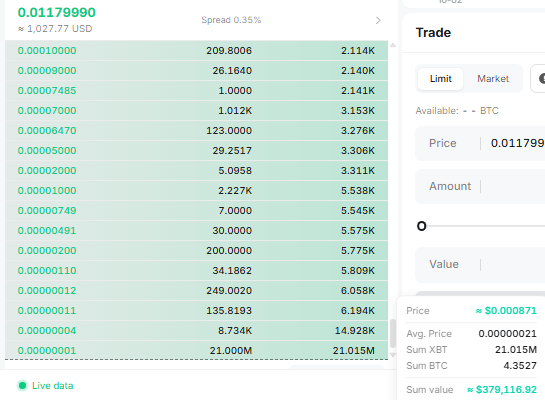Image resolution: width=545 pixels, height=400 pixels.
Task: Click the Spread 0.35% label
Action: pos(231,20)
